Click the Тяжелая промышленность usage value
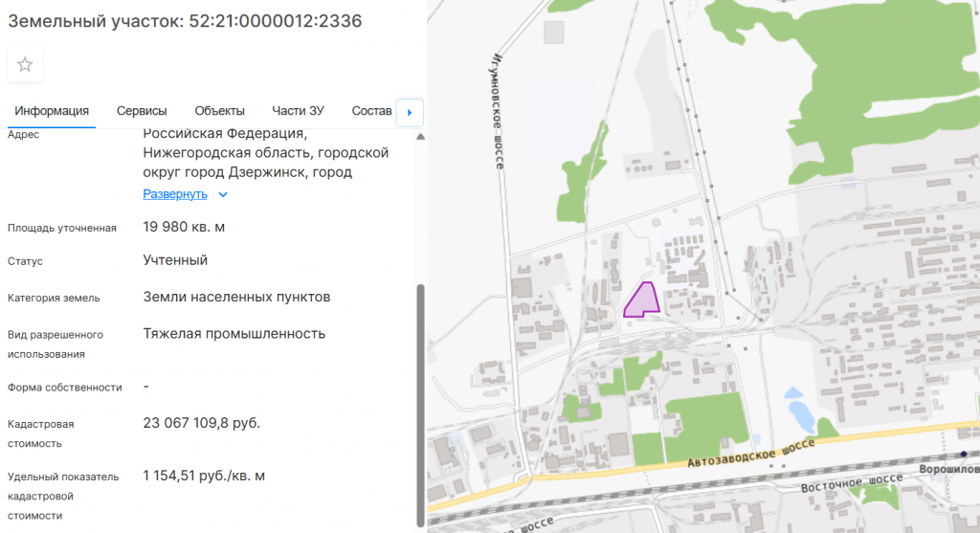The height and width of the screenshot is (533, 980). pos(234,334)
